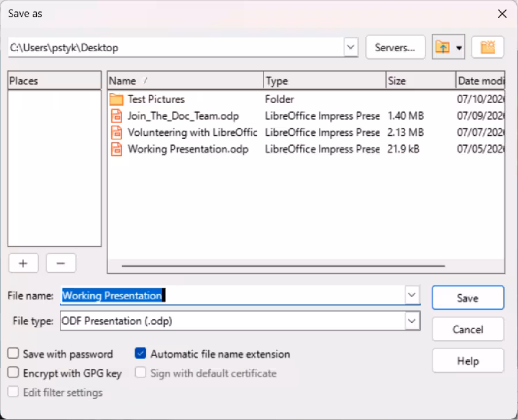Viewport: 518px width, 420px height.
Task: Click the 21.9 kB size cell
Action: coord(403,149)
